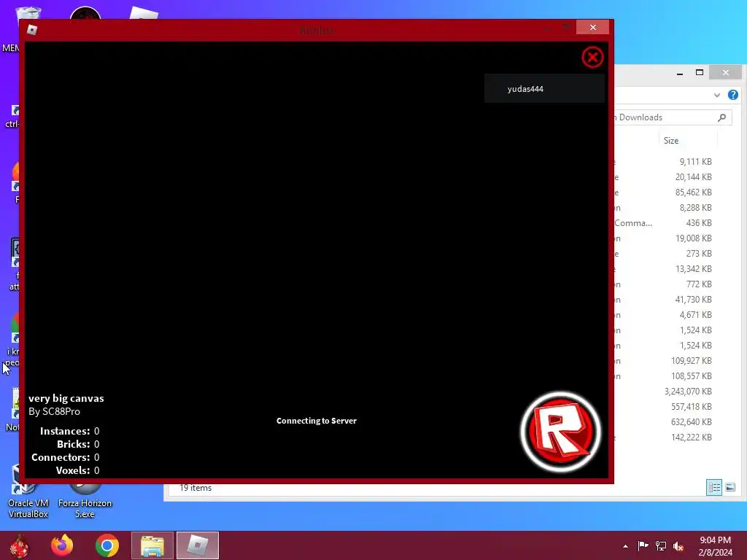Image resolution: width=747 pixels, height=560 pixels.
Task: Close the Roblox window
Action: point(592,27)
